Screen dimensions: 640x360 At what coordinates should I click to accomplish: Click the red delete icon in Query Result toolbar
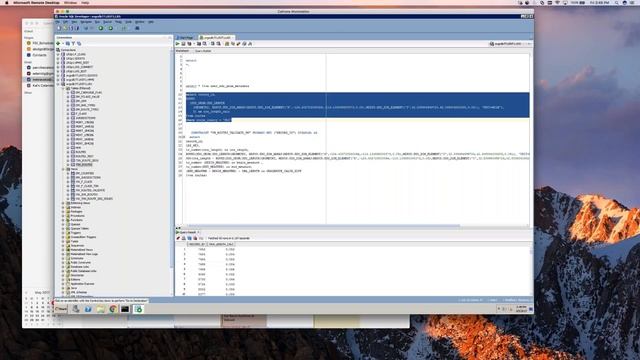pos(195,238)
